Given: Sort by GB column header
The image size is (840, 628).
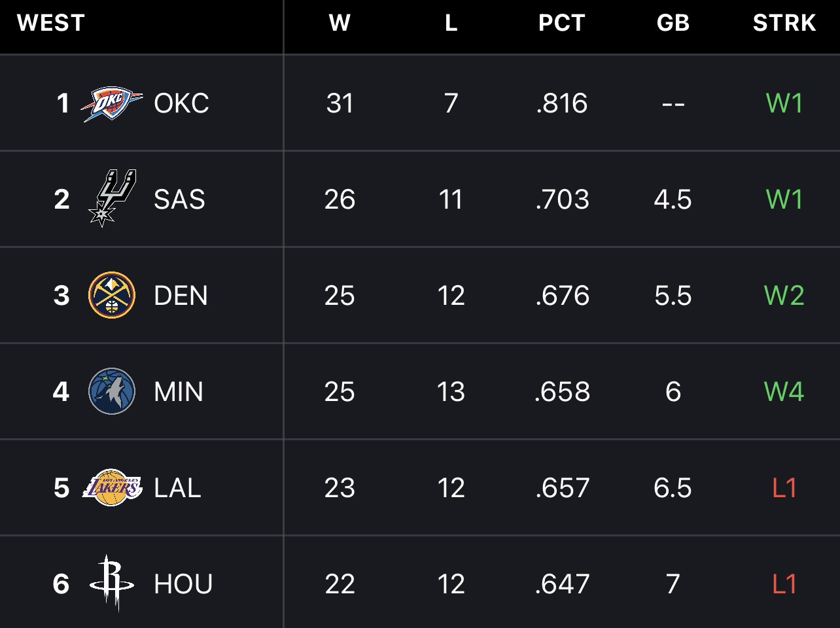Looking at the screenshot, I should (673, 24).
